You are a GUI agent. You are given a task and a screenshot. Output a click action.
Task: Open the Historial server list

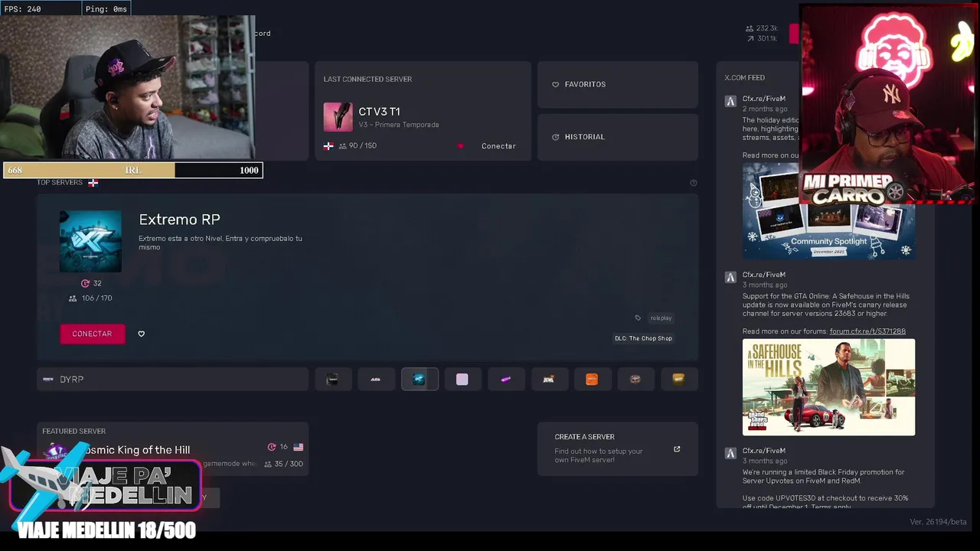click(618, 137)
